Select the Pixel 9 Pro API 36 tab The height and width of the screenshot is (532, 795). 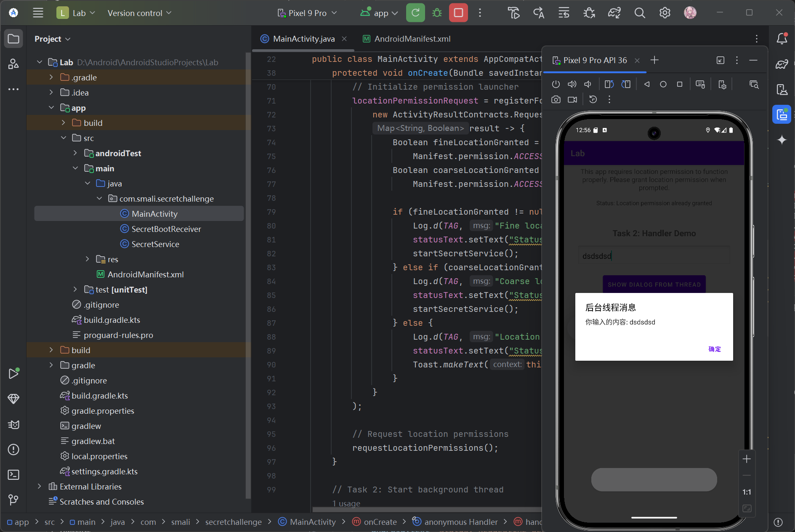(x=594, y=60)
